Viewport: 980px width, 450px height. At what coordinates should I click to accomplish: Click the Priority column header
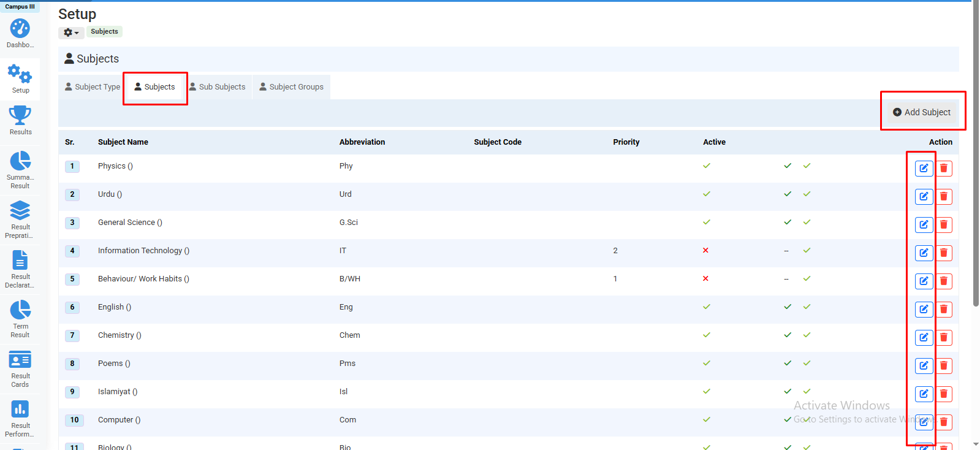pos(626,142)
